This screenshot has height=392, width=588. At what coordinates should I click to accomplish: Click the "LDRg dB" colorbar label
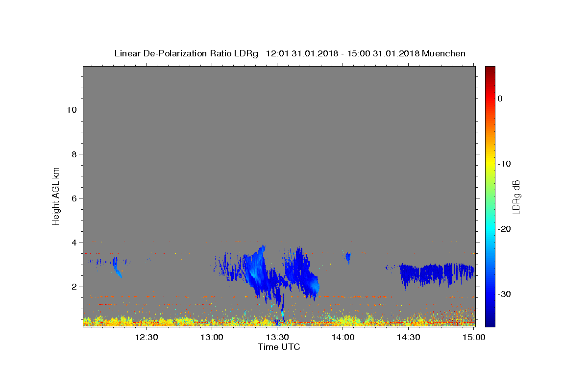pos(516,196)
